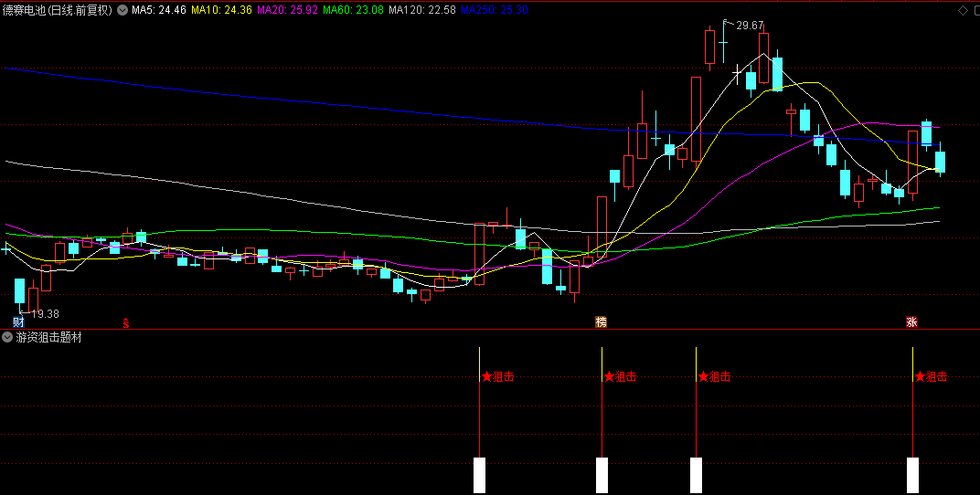980x495 pixels.
Task: Select the yellow MA10: 24.36 legend label
Action: 222,10
